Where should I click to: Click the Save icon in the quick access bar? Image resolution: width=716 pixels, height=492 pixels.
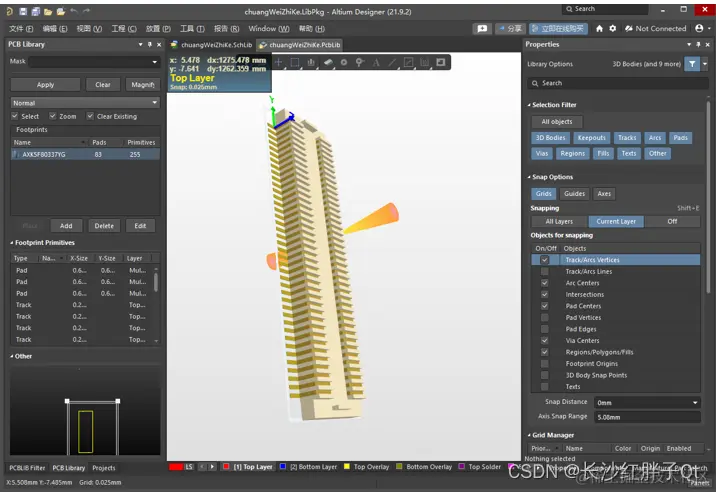tap(23, 11)
